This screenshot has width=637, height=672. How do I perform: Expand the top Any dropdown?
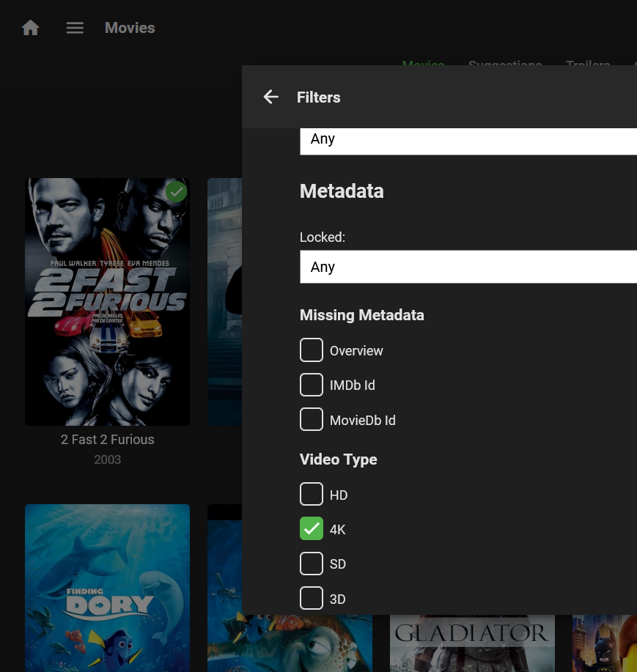(x=468, y=140)
